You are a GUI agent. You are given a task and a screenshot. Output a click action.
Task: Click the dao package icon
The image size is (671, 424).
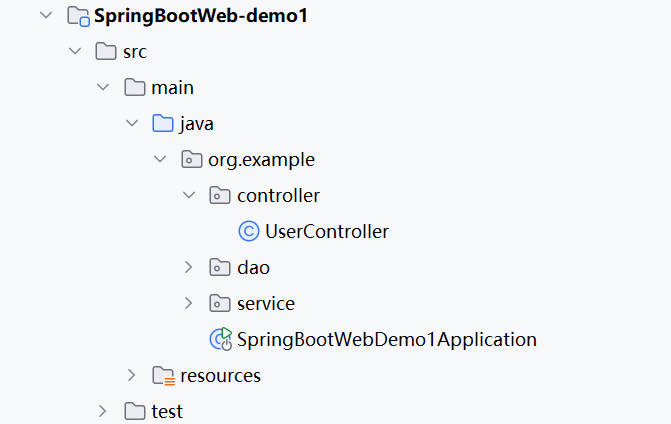(x=220, y=268)
